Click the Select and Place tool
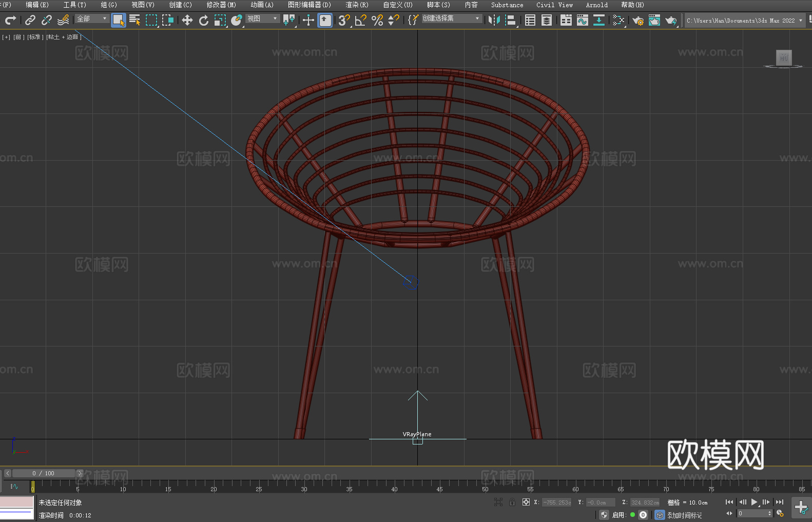The height and width of the screenshot is (522, 812). 237,20
